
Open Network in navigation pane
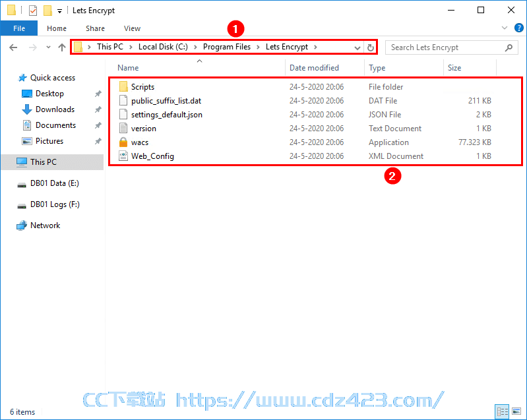coord(45,225)
